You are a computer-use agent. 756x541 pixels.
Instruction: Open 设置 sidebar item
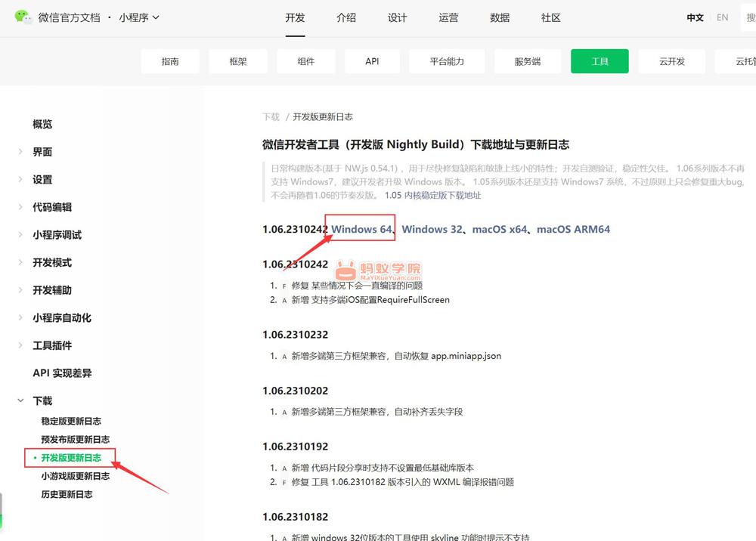(42, 179)
